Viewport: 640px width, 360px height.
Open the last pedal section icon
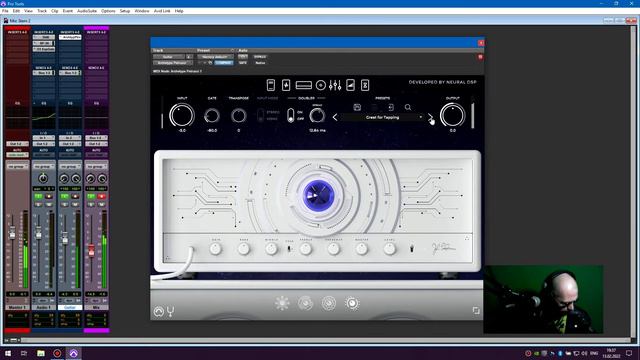pos(365,85)
